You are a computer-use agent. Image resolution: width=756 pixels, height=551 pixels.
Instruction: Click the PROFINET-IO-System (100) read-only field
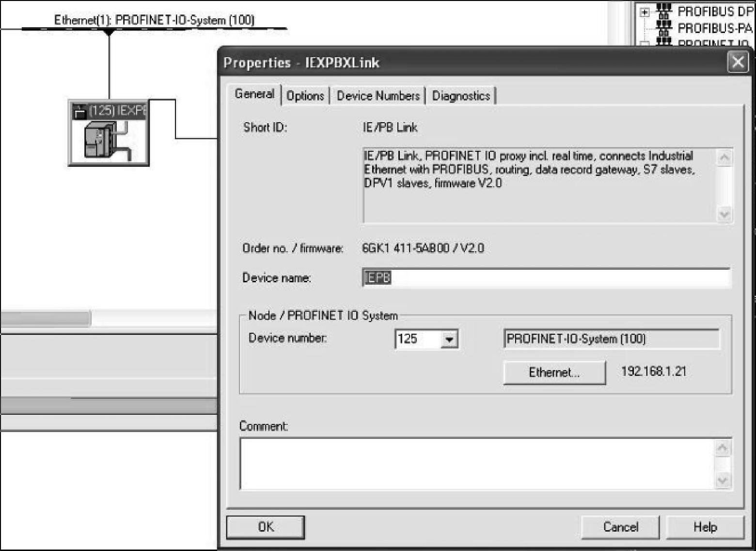tap(612, 339)
